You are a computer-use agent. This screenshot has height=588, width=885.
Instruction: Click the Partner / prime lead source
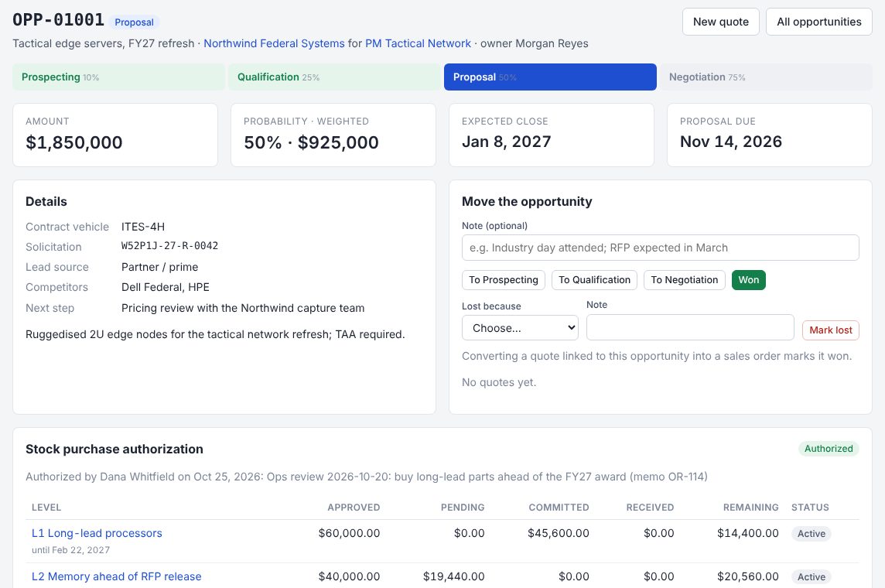coord(159,267)
